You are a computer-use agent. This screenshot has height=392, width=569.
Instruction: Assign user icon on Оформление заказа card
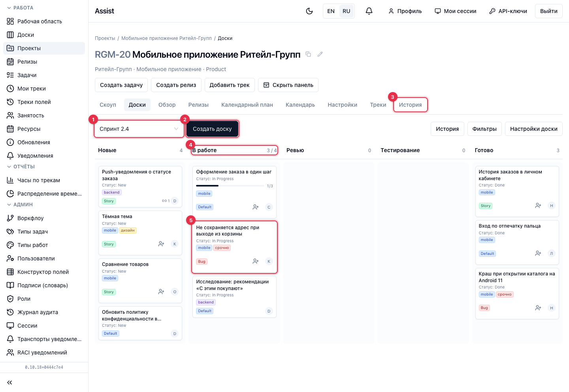tap(256, 207)
